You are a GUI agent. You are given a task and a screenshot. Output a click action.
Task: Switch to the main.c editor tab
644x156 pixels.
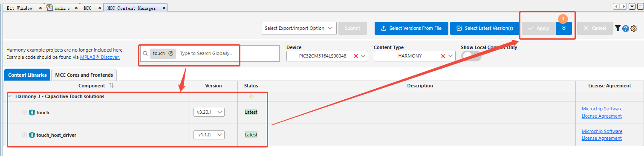(x=62, y=8)
